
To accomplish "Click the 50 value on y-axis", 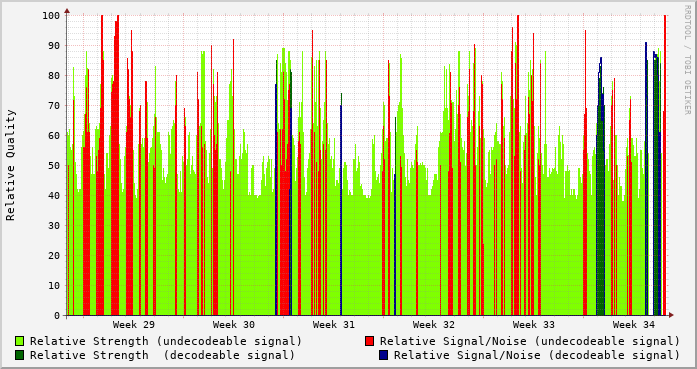I will coord(54,165).
